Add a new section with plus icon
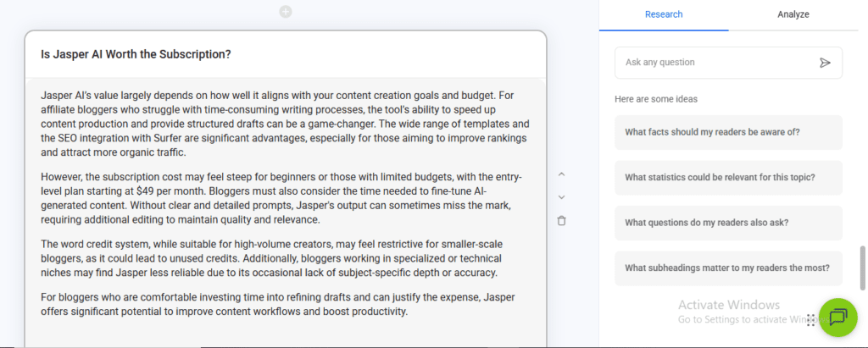 click(286, 12)
